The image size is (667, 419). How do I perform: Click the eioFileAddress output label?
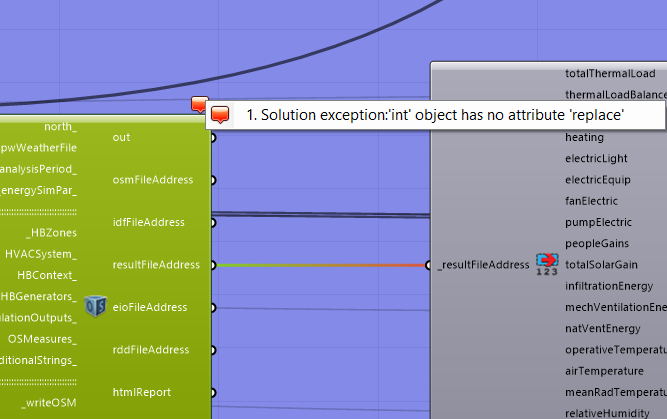click(x=150, y=308)
